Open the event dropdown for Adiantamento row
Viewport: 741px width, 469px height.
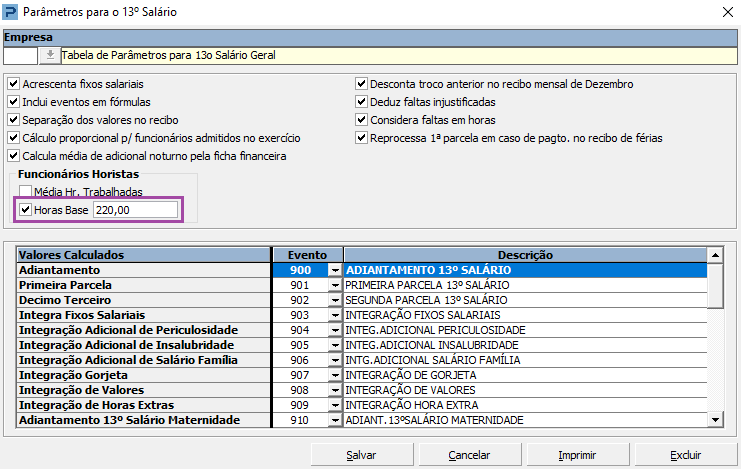[x=334, y=270]
